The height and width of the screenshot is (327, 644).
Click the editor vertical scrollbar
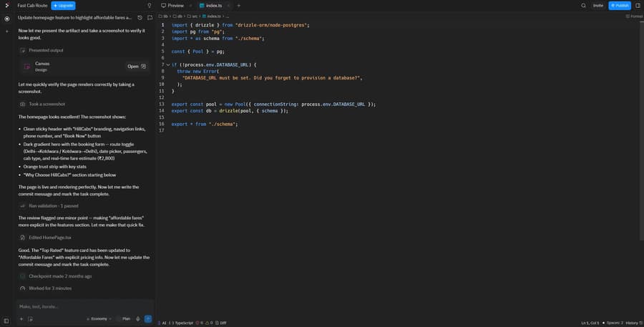642,131
